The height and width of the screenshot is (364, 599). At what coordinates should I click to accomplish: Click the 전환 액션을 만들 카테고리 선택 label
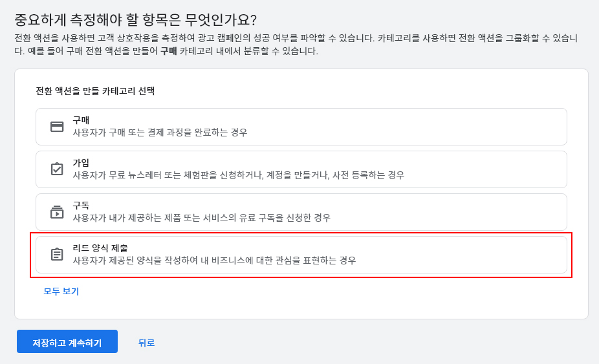(x=95, y=91)
